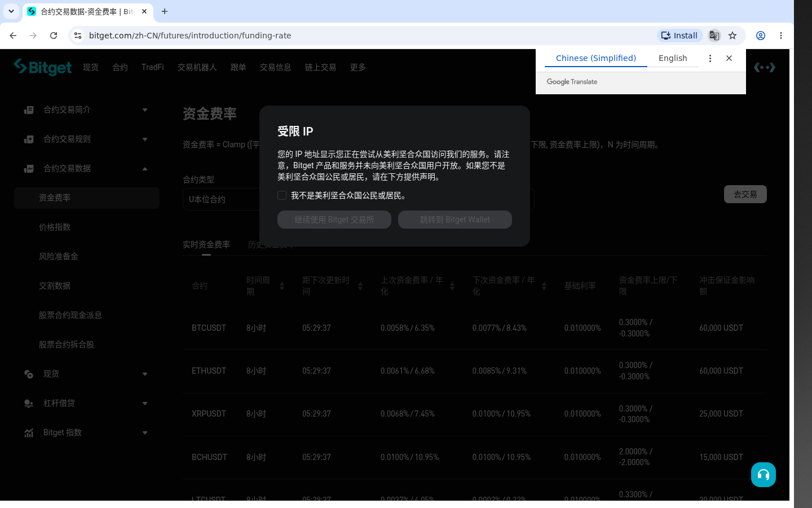Open TradFi navigation menu
The height and width of the screenshot is (508, 812).
153,67
